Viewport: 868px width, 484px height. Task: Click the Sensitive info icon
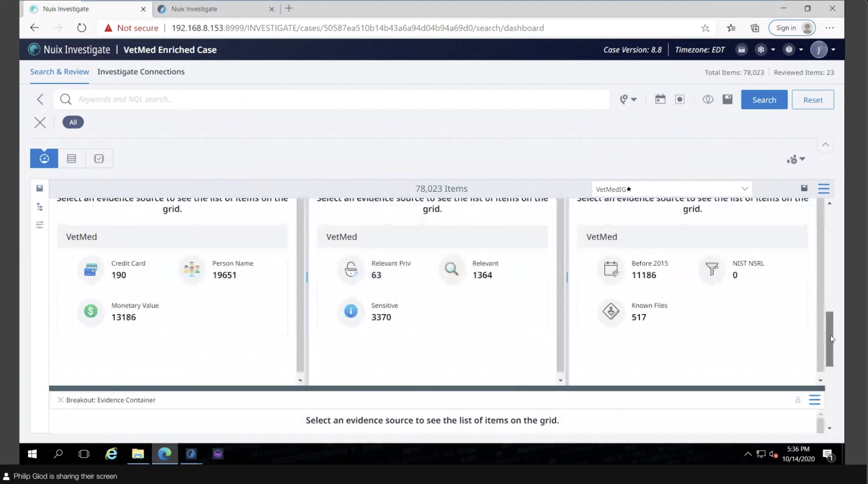pyautogui.click(x=351, y=311)
